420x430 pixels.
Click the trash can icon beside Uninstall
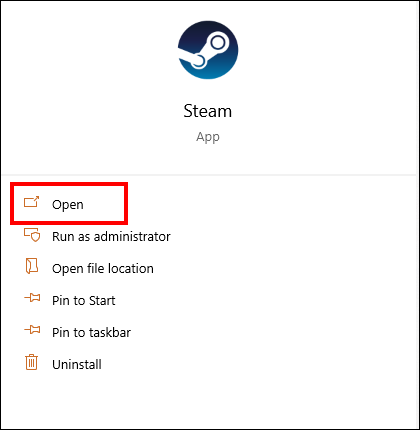[32, 362]
